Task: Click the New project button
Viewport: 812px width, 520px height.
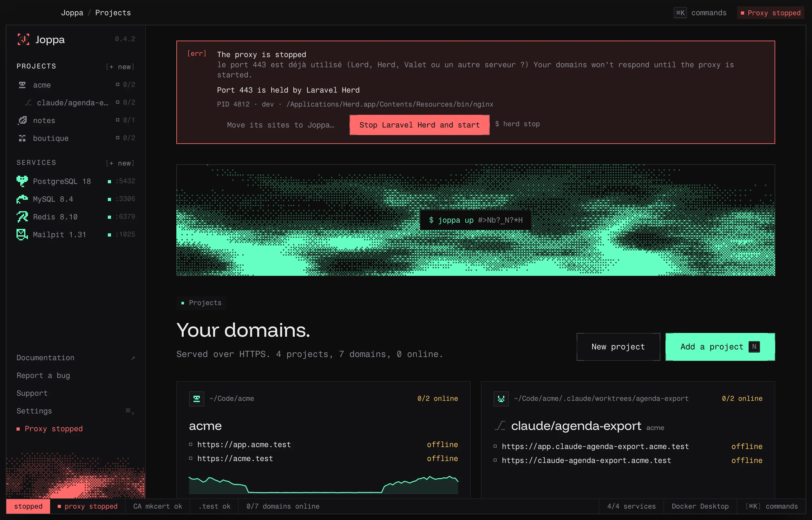Action: 618,347
